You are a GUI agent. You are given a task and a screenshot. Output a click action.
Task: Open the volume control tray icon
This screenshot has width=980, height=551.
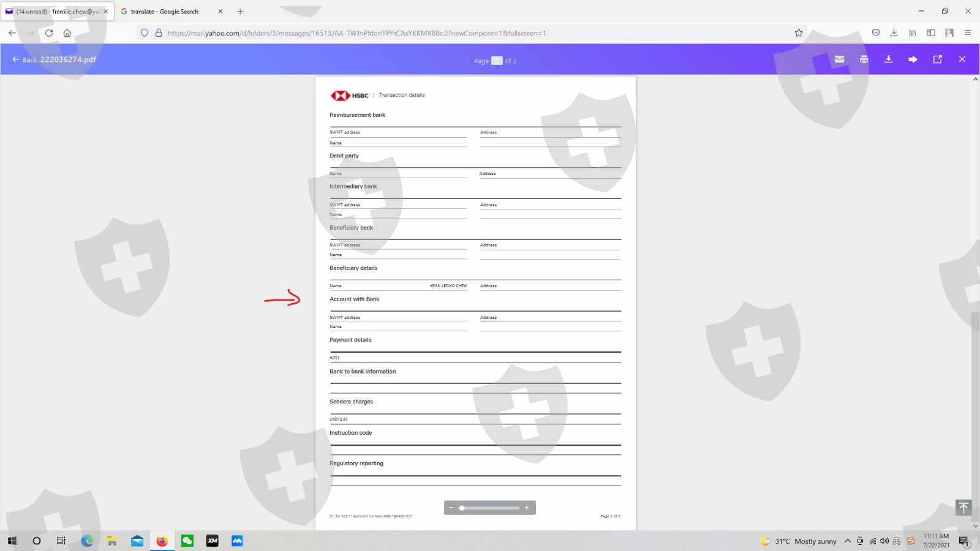pos(884,541)
